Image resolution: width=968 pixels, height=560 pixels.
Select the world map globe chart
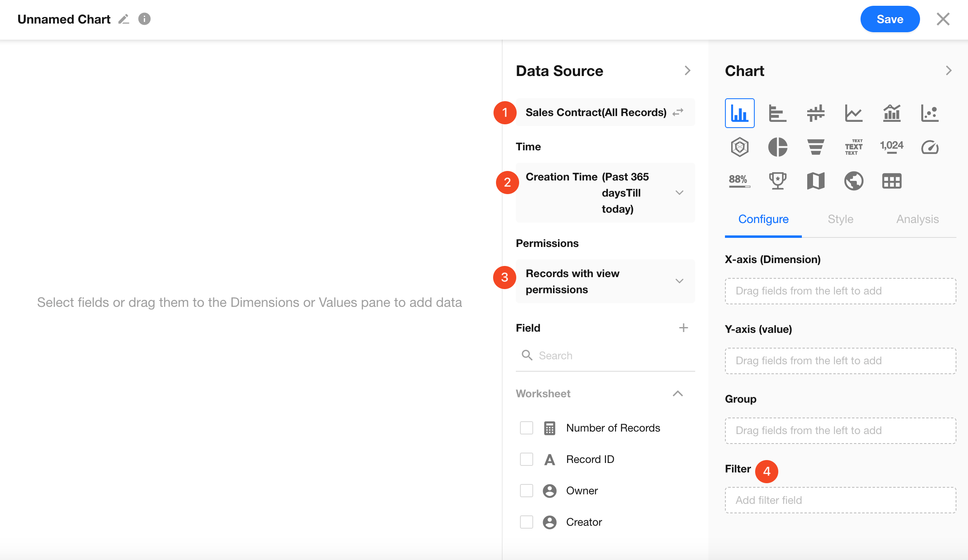[854, 181]
